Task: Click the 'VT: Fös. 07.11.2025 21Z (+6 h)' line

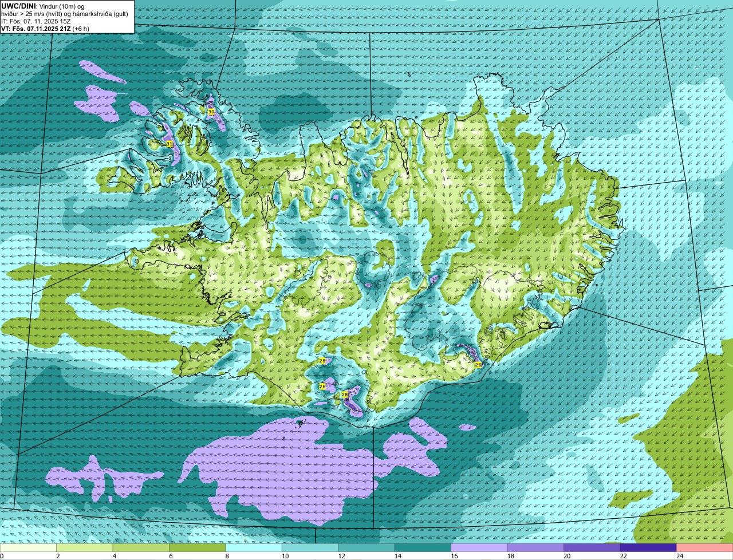Action: 45,29
